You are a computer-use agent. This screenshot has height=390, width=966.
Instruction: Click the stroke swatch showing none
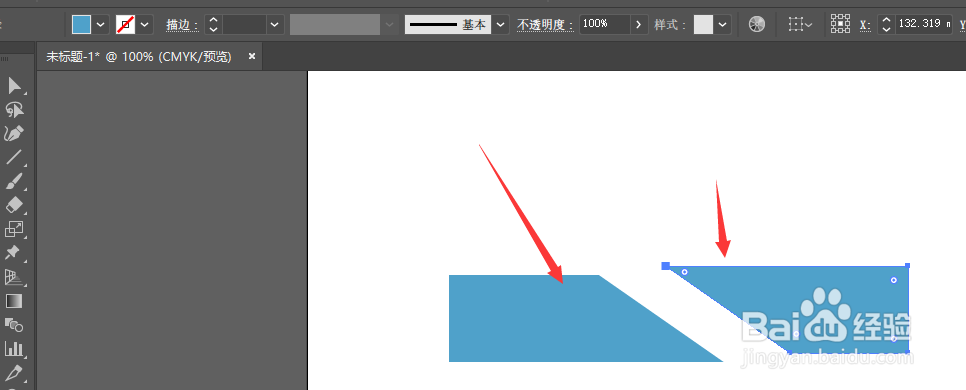click(126, 25)
